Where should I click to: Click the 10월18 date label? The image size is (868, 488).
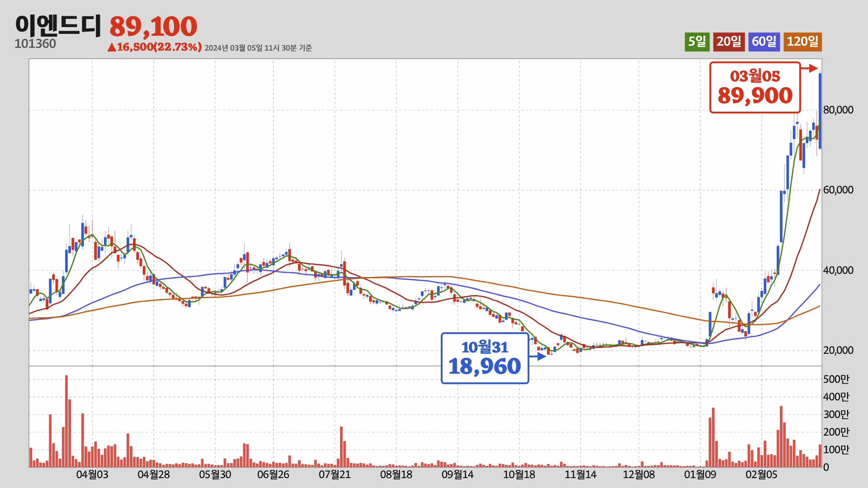519,474
